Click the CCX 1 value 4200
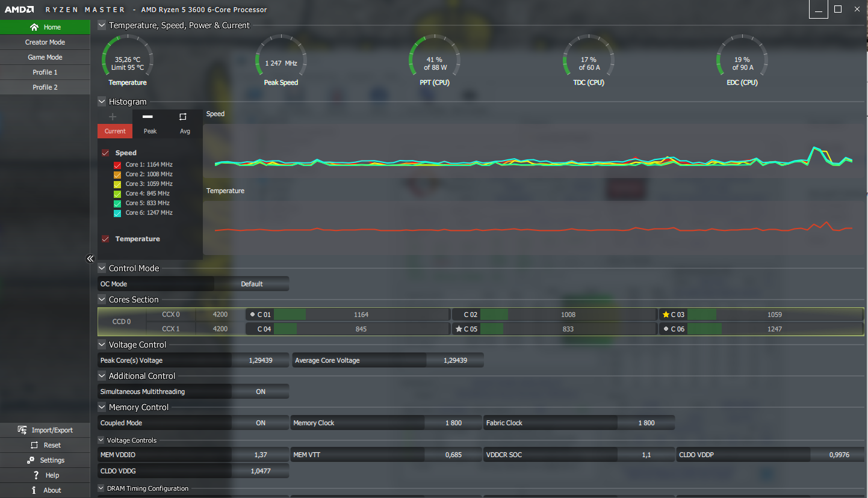This screenshot has height=498, width=868. point(220,329)
